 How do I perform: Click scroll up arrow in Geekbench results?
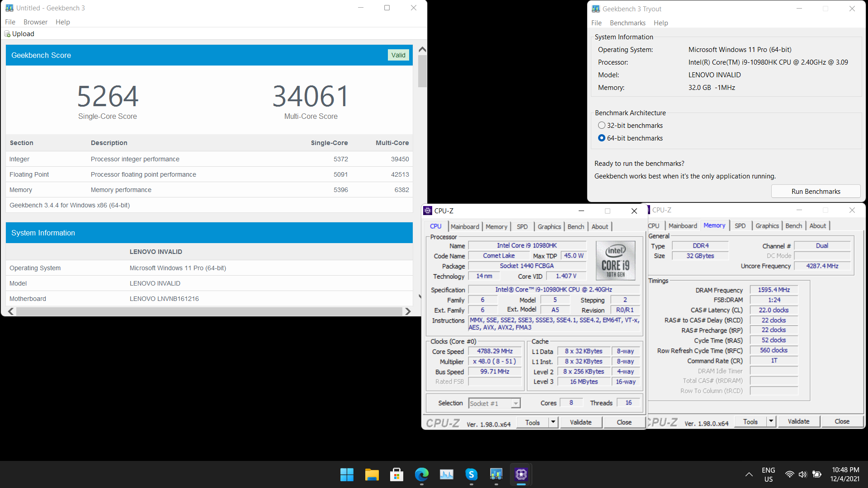(x=422, y=49)
